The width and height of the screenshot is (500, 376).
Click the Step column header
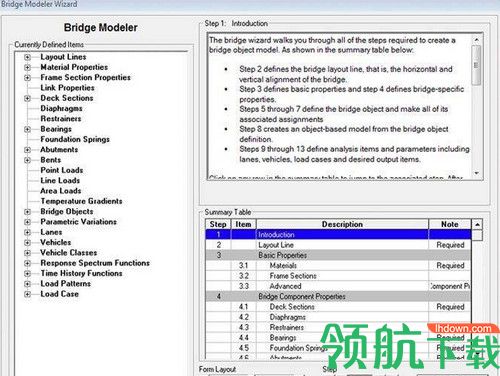coord(218,224)
